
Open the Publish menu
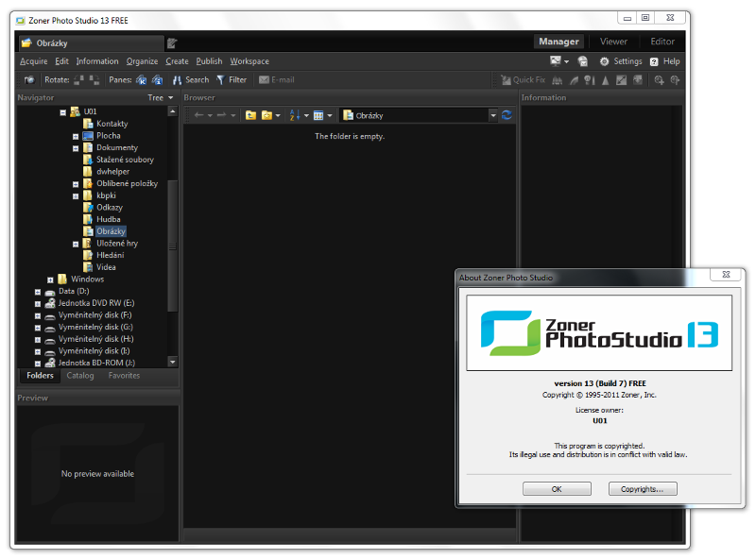click(x=209, y=61)
